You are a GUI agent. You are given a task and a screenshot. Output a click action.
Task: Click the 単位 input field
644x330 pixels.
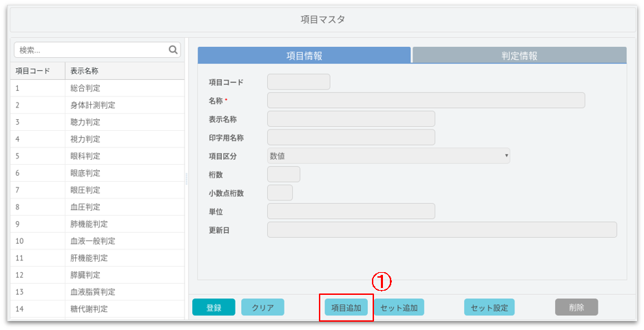pos(351,212)
